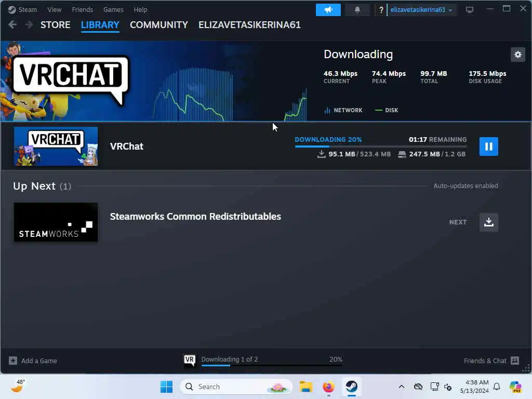Start Steamworks Common Redistributables download now
The width and height of the screenshot is (532, 399).
488,222
